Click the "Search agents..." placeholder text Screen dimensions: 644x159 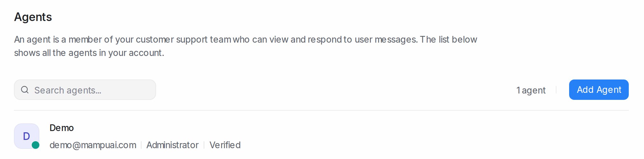(68, 90)
